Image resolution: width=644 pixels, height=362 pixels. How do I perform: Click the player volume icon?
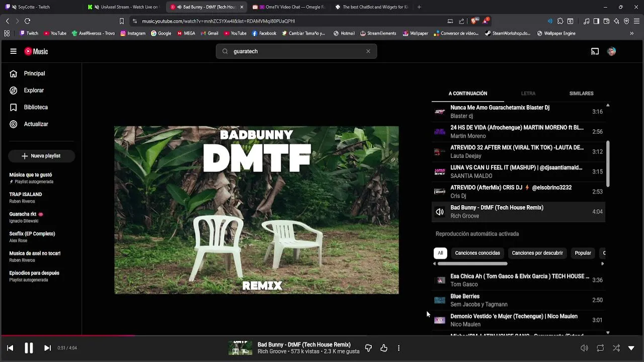(584, 348)
